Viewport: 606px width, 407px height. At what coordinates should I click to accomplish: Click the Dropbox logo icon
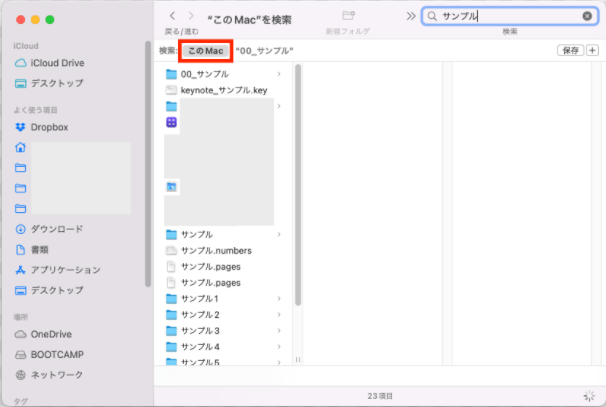pyautogui.click(x=20, y=127)
